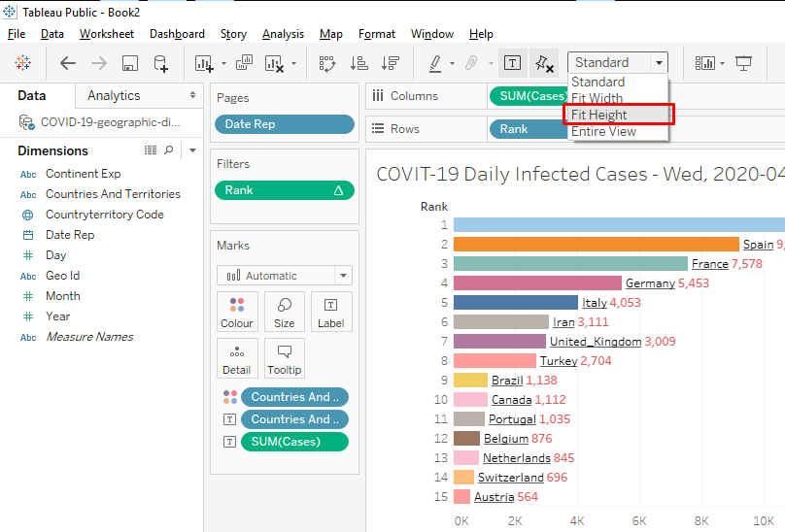Click the Save workbook toolbar icon
785x532 pixels.
[x=129, y=63]
